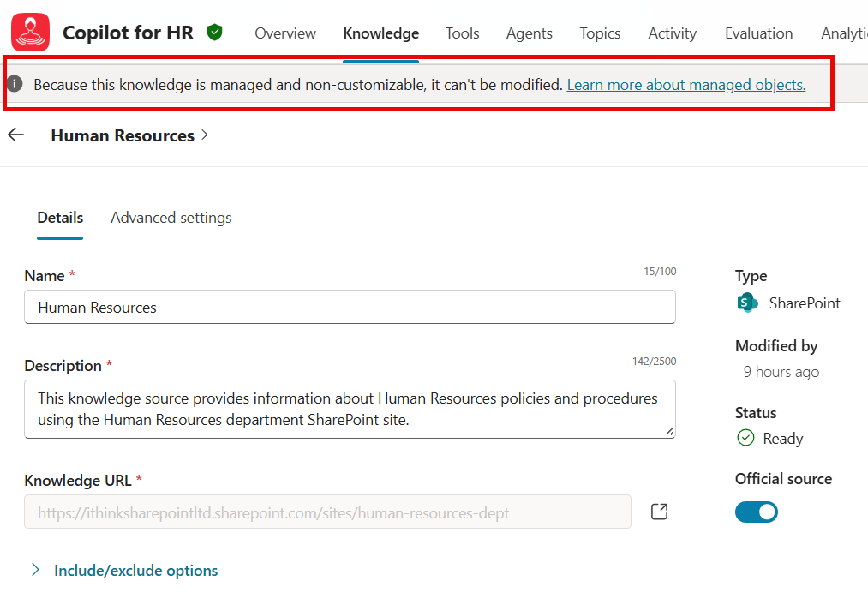Screen dimensions: 868x605
Task: Go back using the left arrow
Action: 15,135
